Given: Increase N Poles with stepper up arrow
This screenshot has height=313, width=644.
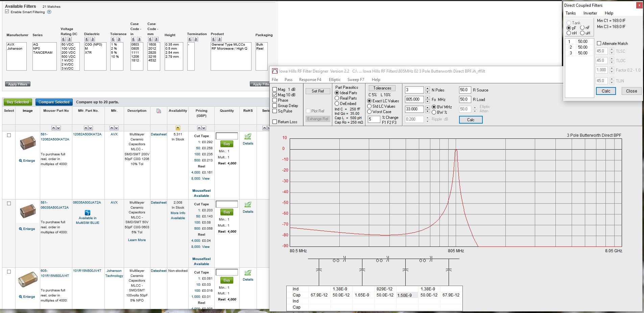Looking at the screenshot, I should pyautogui.click(x=428, y=88).
